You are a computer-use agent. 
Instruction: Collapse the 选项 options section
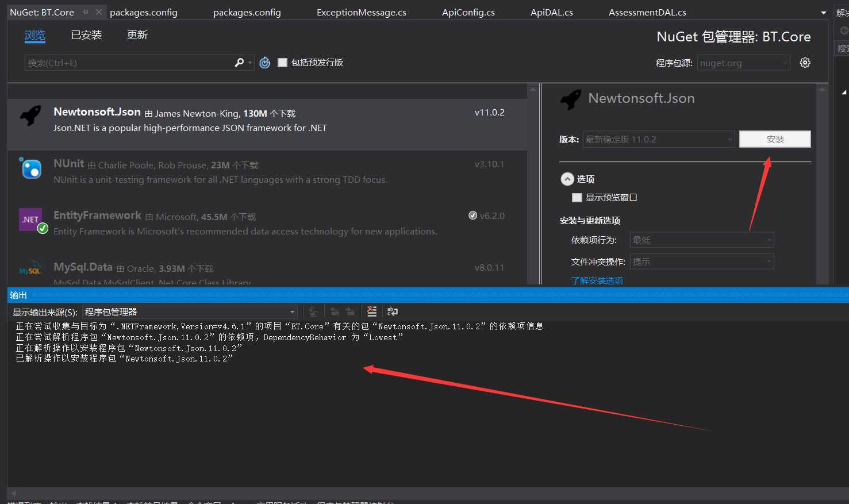pos(567,179)
